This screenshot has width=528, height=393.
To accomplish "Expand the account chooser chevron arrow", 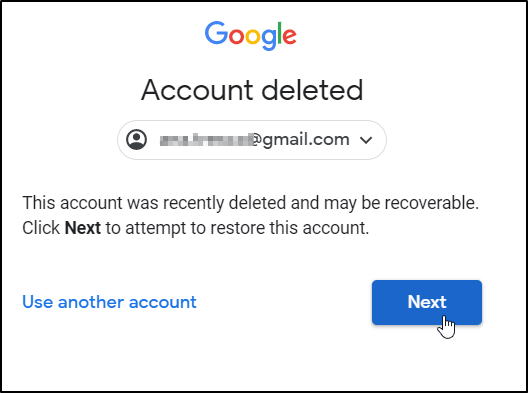I will point(366,140).
